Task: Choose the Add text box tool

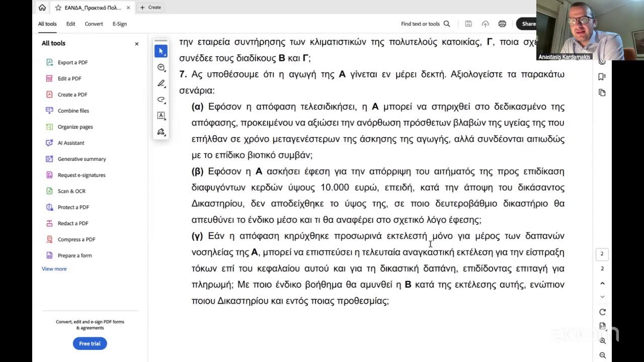Action: coord(161,116)
